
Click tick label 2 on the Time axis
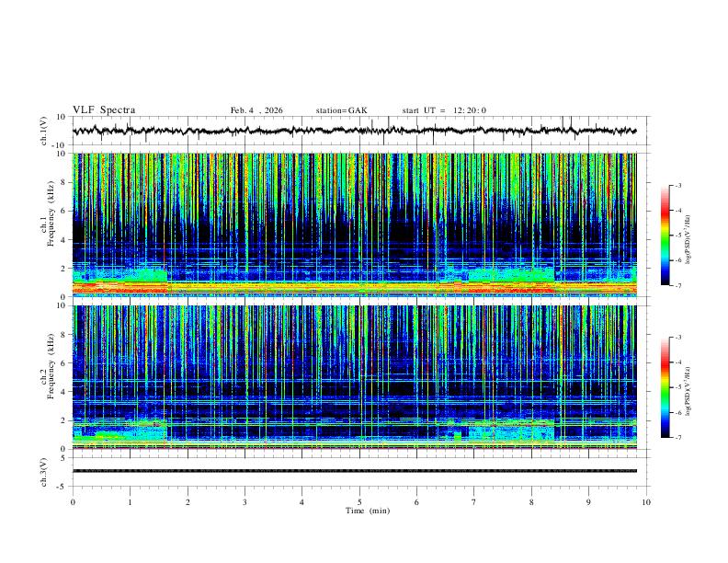[188, 502]
